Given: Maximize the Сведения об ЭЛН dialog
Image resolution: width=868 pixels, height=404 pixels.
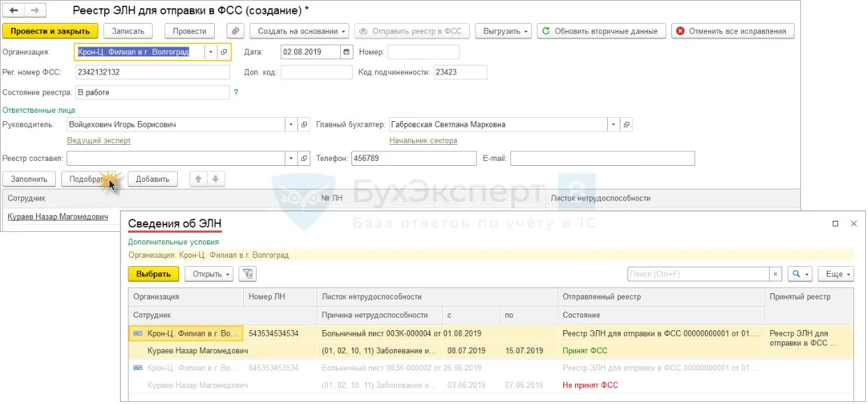Looking at the screenshot, I should coord(835,224).
